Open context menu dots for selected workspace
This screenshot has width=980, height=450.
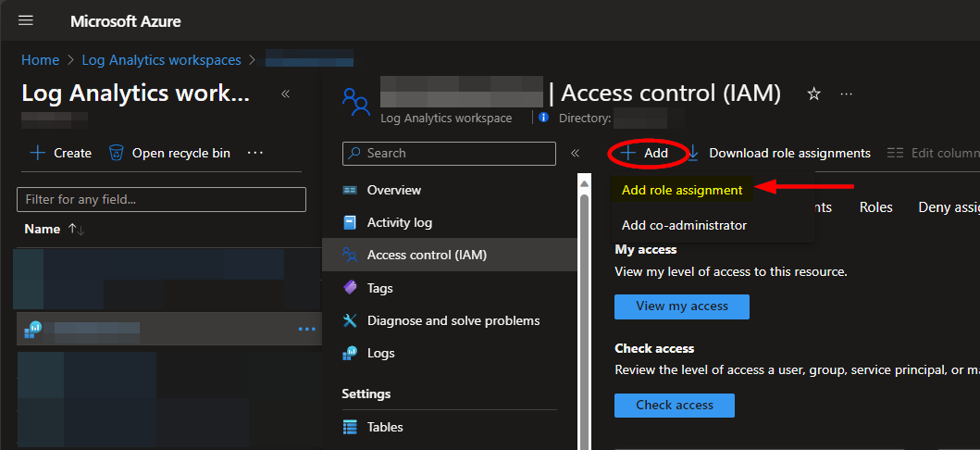[x=307, y=329]
